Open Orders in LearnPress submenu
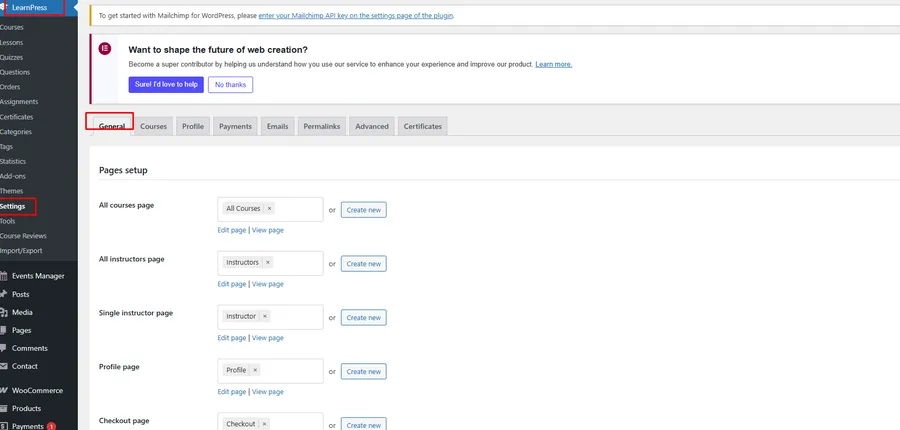The image size is (900, 430). click(10, 87)
